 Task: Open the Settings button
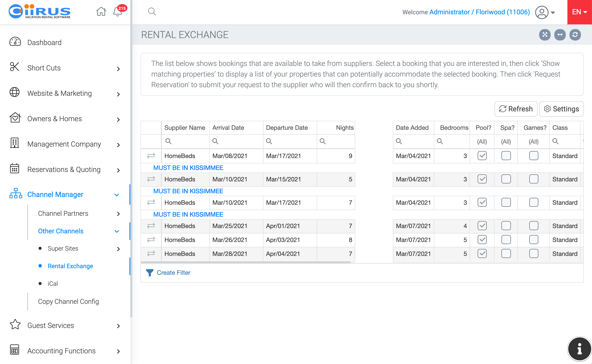[x=561, y=109]
